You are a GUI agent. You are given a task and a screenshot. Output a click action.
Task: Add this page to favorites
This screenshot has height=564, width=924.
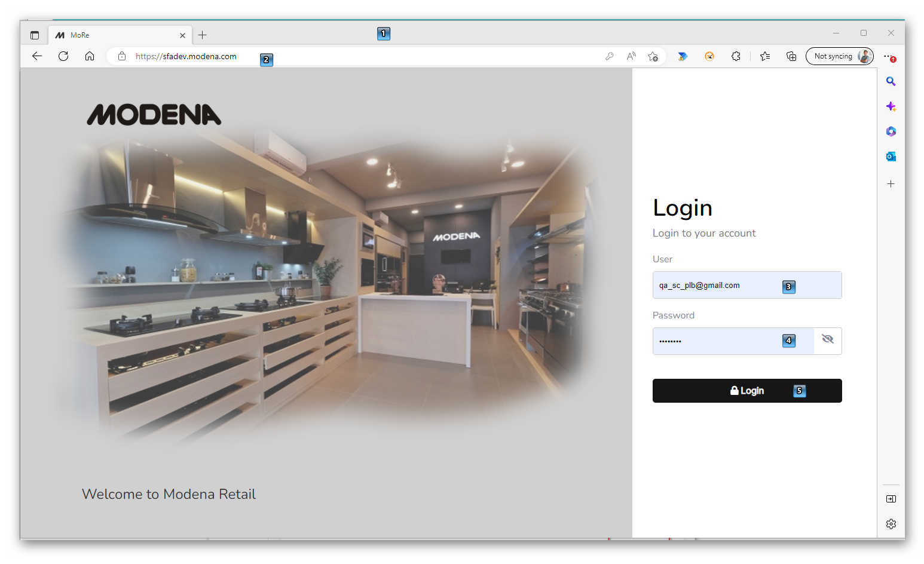click(653, 56)
